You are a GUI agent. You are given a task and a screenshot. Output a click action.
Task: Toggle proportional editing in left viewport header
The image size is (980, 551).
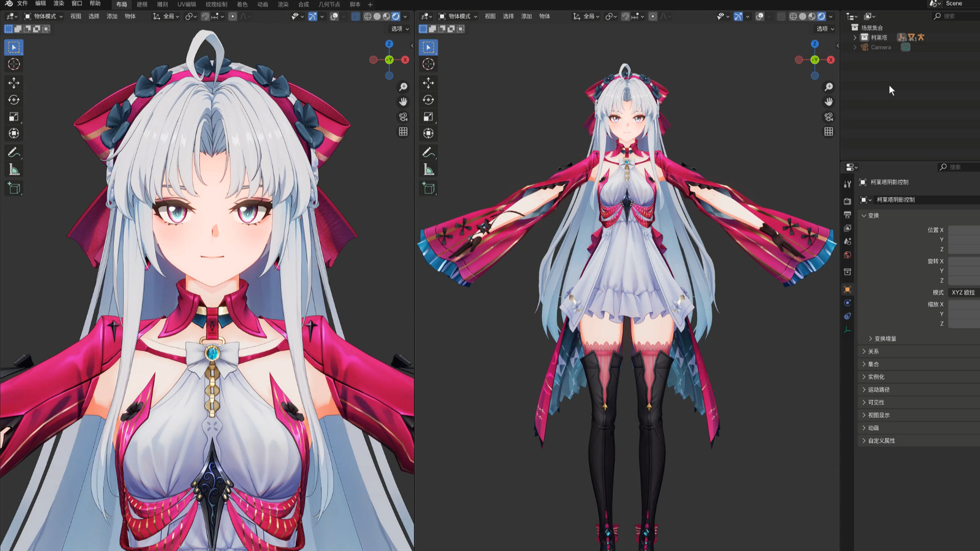233,16
